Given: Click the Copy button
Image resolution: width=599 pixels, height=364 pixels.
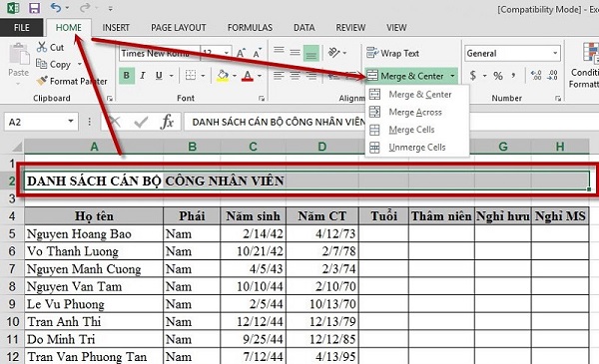Looking at the screenshot, I should tap(54, 64).
